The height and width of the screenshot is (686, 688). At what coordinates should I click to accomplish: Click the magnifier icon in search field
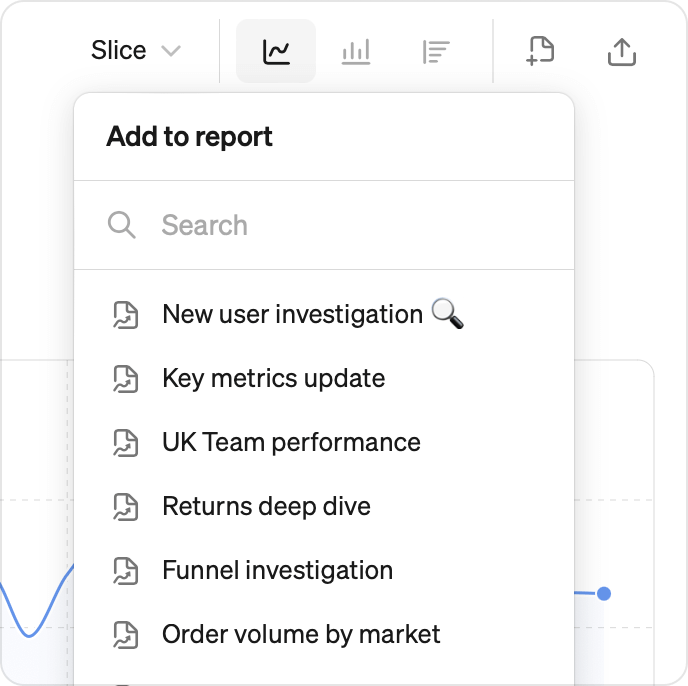coord(122,225)
